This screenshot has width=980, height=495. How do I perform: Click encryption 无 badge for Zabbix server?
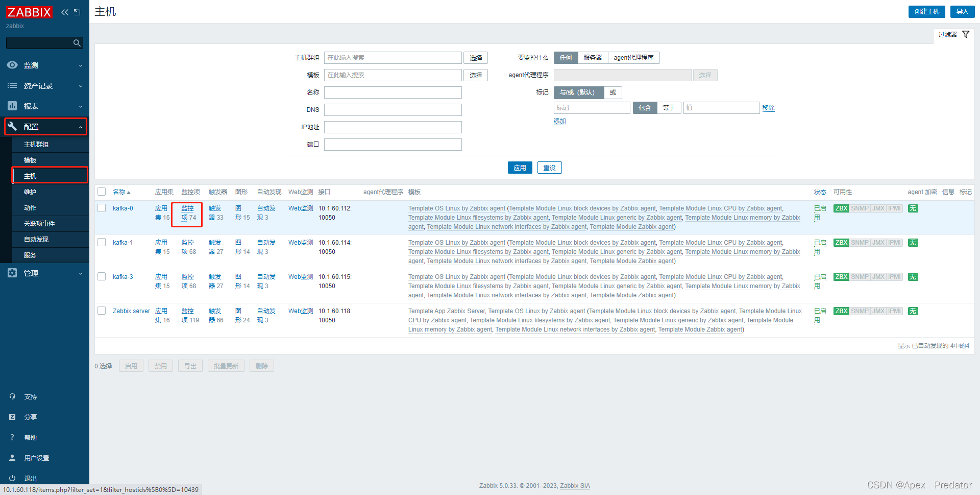(x=913, y=311)
